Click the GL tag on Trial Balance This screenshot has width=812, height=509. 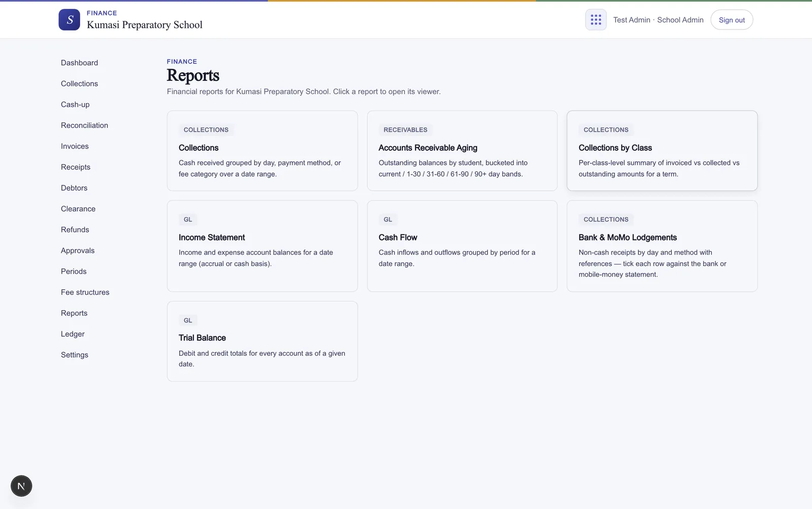(x=188, y=321)
